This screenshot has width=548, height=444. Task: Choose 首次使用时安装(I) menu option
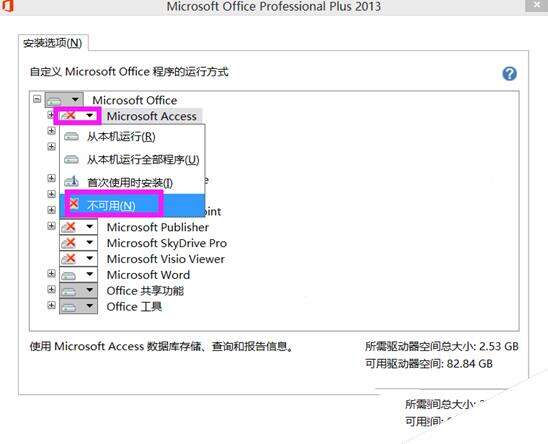pyautogui.click(x=132, y=182)
